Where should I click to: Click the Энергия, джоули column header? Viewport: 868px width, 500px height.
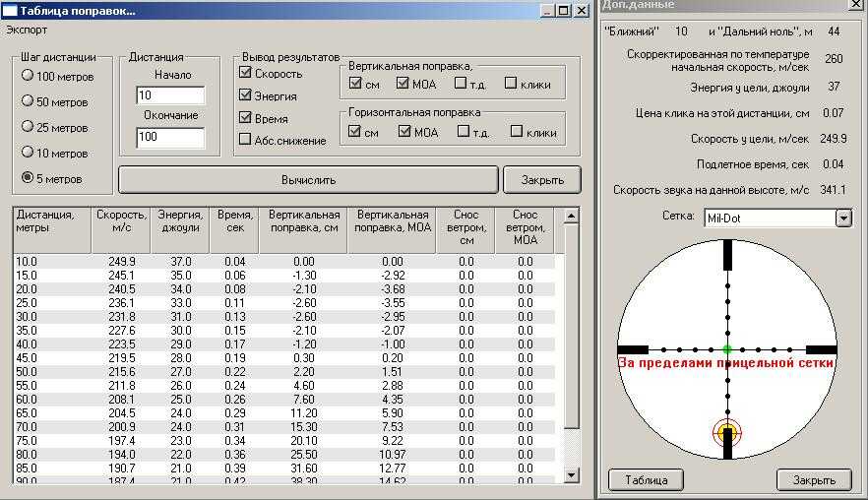pyautogui.click(x=180, y=229)
